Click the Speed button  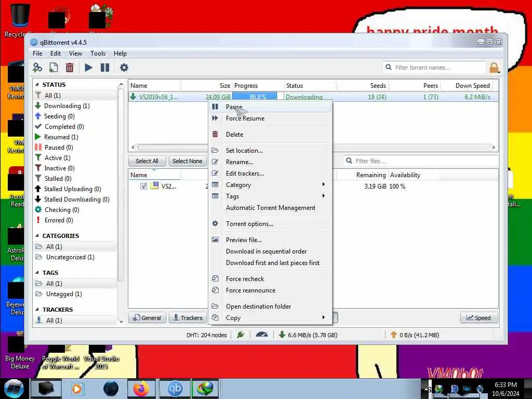(x=478, y=318)
